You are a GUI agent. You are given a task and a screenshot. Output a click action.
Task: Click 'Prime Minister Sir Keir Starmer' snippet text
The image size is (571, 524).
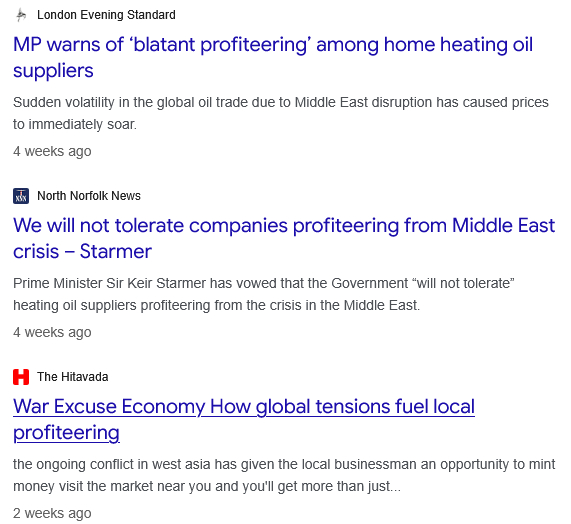[x=264, y=284]
